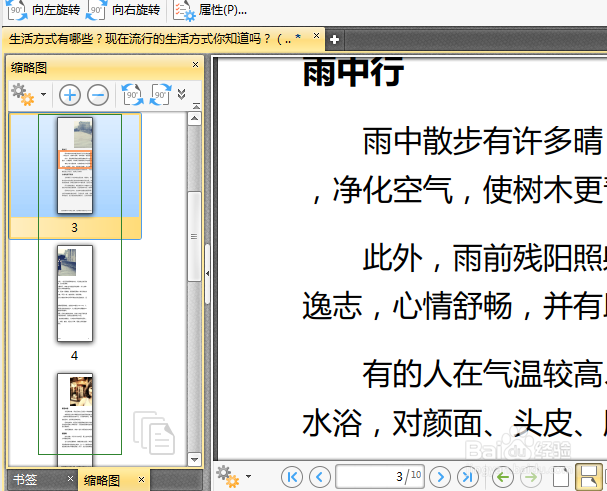Expand more thumbnail toolbar items chevron
607x491 pixels.
coord(182,94)
